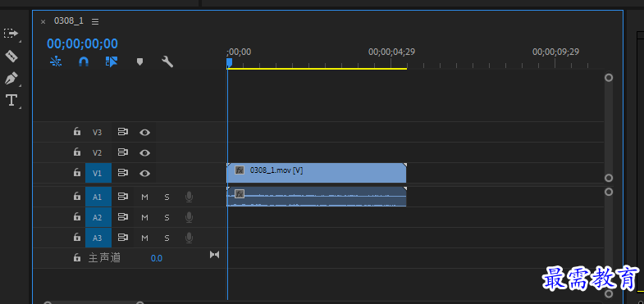Toggle lock on track V3
This screenshot has height=304, width=644.
pyautogui.click(x=77, y=131)
